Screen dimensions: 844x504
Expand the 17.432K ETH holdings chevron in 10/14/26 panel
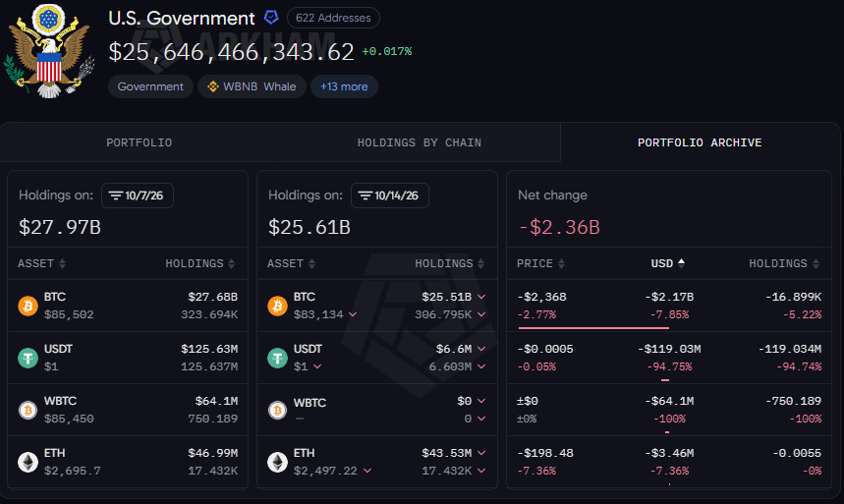pyautogui.click(x=481, y=471)
